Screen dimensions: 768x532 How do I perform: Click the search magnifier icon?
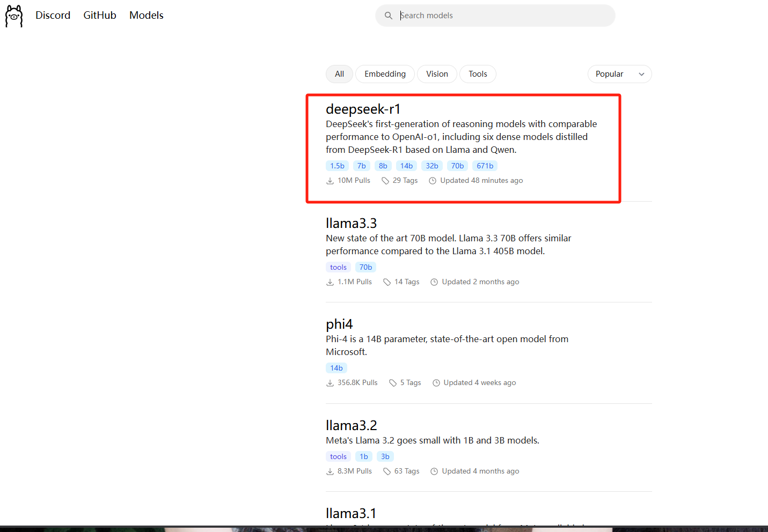pyautogui.click(x=389, y=16)
